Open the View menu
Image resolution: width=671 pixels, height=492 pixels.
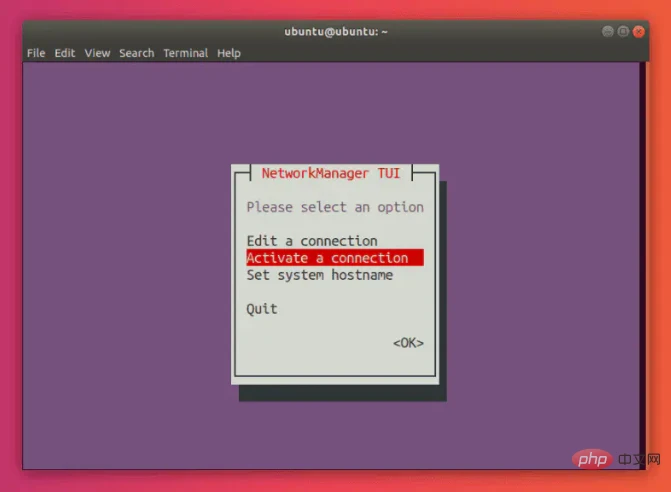(97, 53)
